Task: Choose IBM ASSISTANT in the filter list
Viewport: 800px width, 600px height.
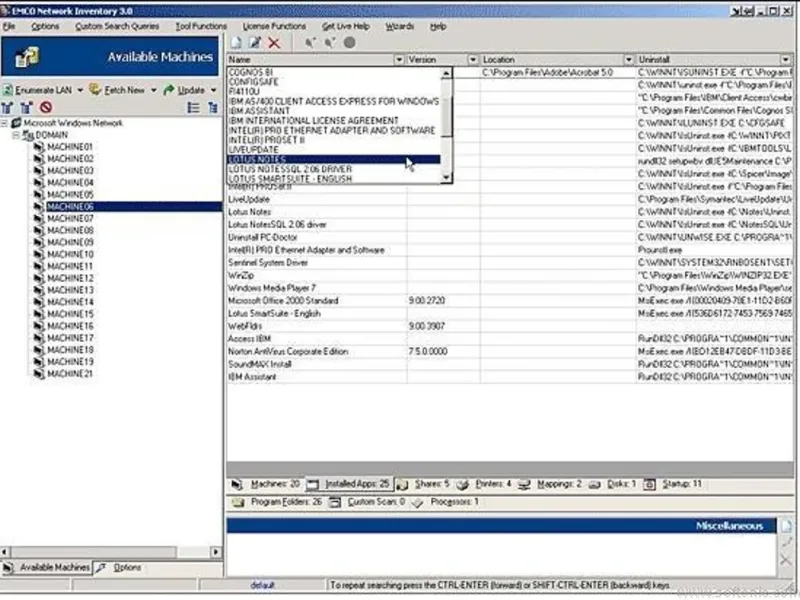Action: 334,111
